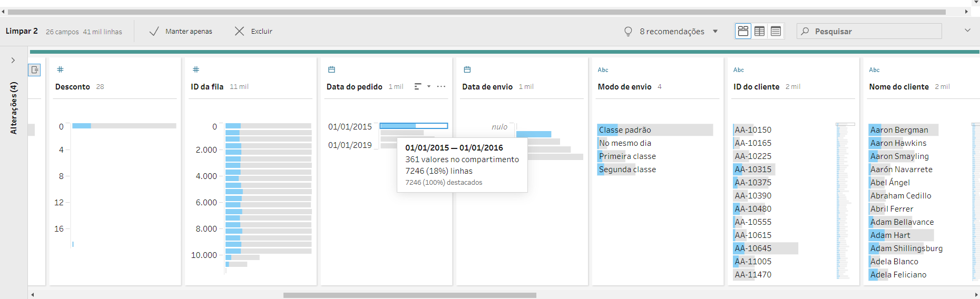Select customer ID AA-11470
980x299 pixels.
click(x=753, y=275)
